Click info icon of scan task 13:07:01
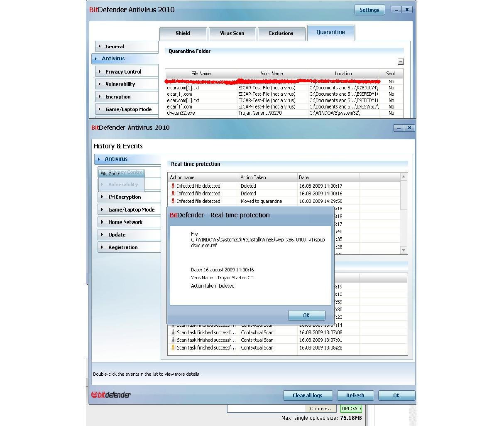The width and height of the screenshot is (504, 426). click(173, 340)
